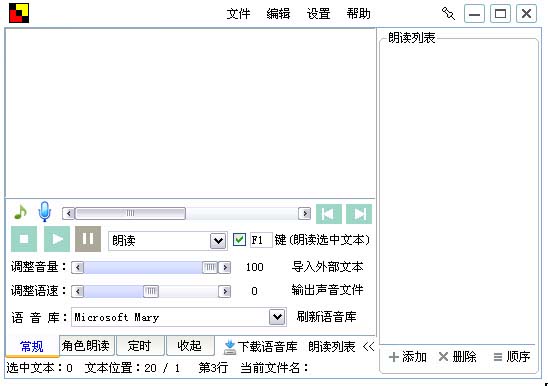Switch to the 角色朗读 tab
This screenshot has height=387, width=548.
pyautogui.click(x=86, y=346)
